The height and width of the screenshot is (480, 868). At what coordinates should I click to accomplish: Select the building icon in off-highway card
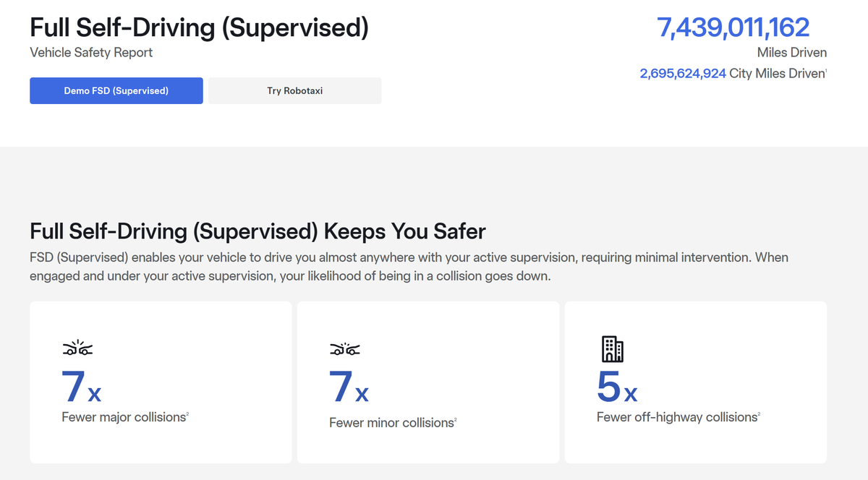coord(613,349)
